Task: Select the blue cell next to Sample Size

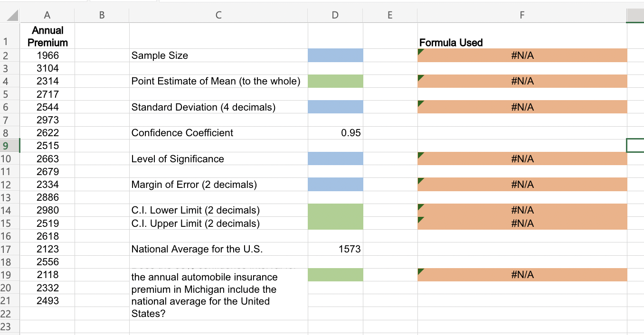Action: [x=335, y=55]
